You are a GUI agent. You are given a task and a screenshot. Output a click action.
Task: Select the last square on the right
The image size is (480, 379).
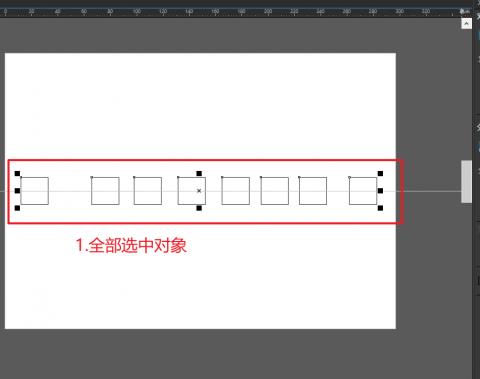coord(363,191)
